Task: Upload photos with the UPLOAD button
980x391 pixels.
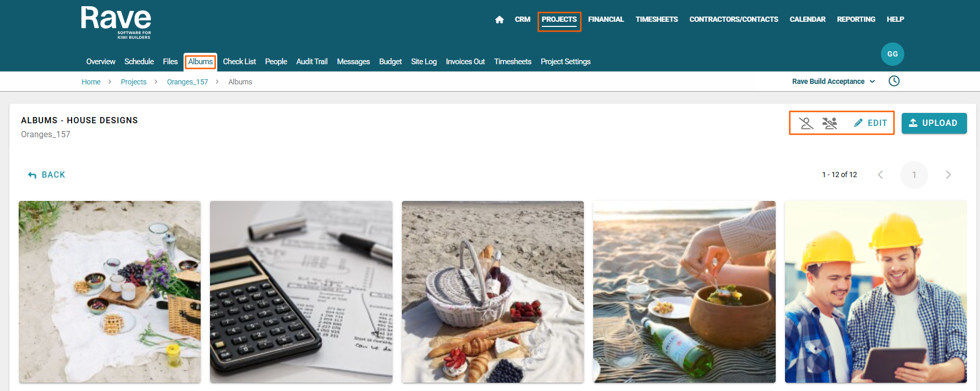Action: [934, 123]
